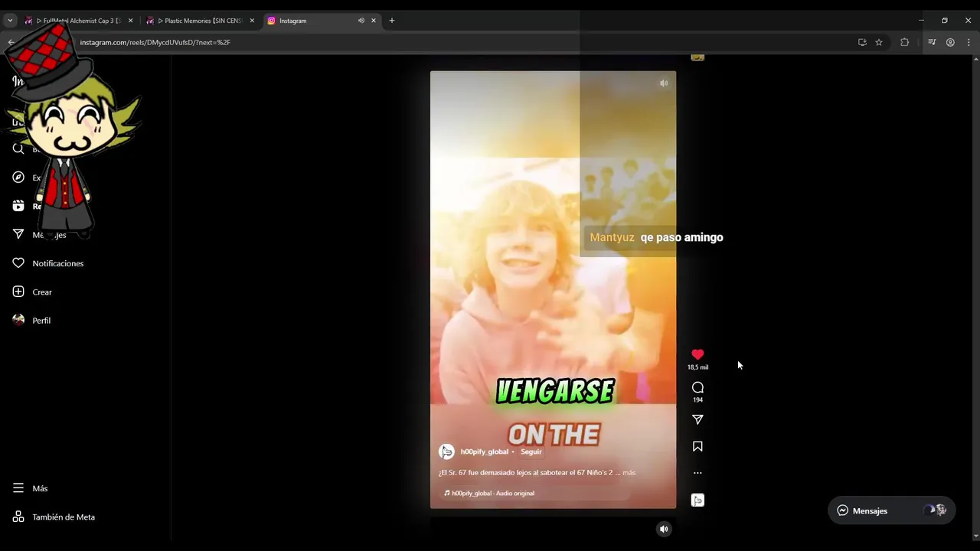The image size is (980, 551).
Task: Minimize the browser window
Action: (921, 21)
